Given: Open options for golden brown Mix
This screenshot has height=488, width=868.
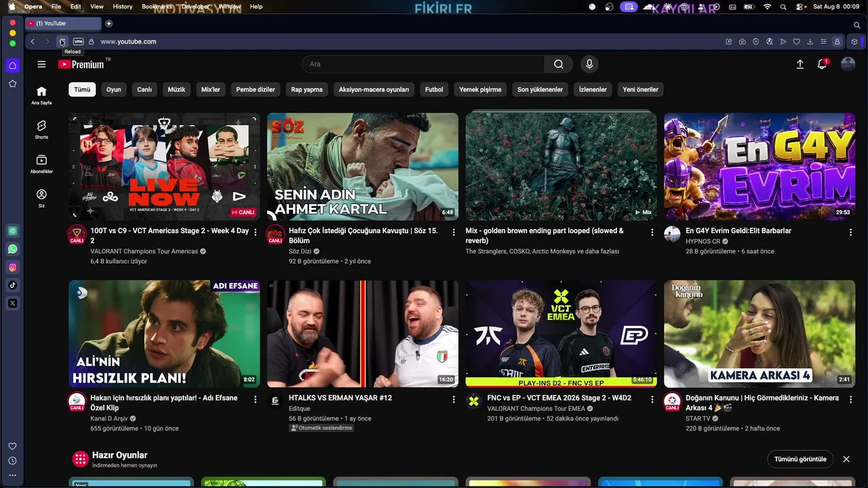Looking at the screenshot, I should click(652, 232).
